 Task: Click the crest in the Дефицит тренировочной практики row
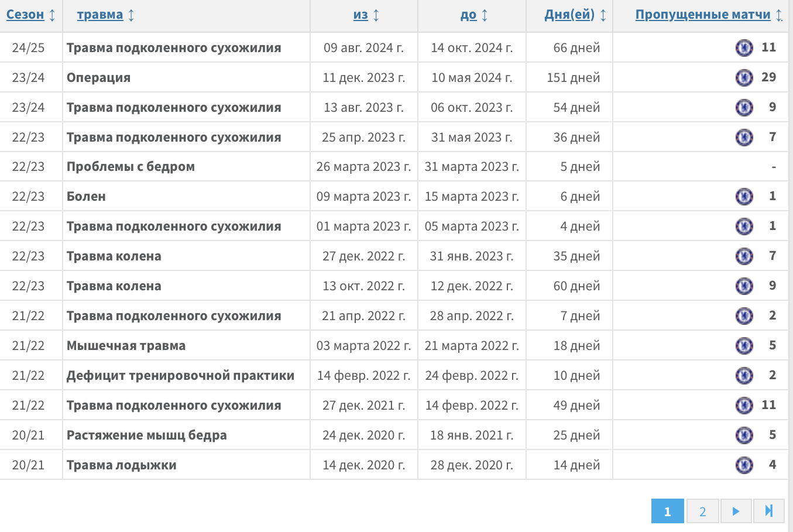pyautogui.click(x=744, y=375)
